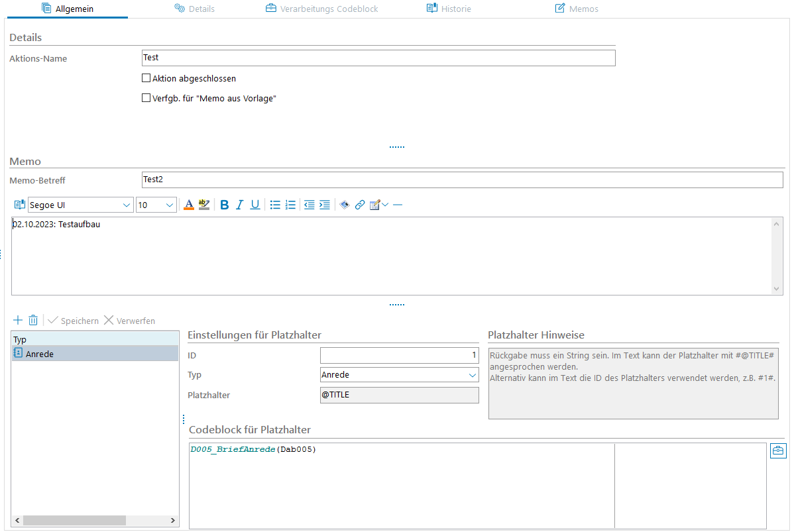Click into the Memo-Betreff input field

(x=462, y=180)
